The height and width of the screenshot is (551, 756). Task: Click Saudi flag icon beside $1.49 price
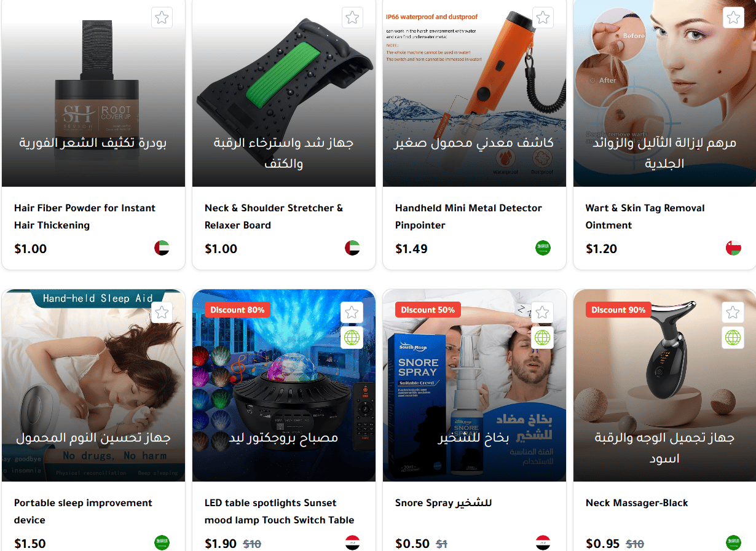(x=543, y=248)
